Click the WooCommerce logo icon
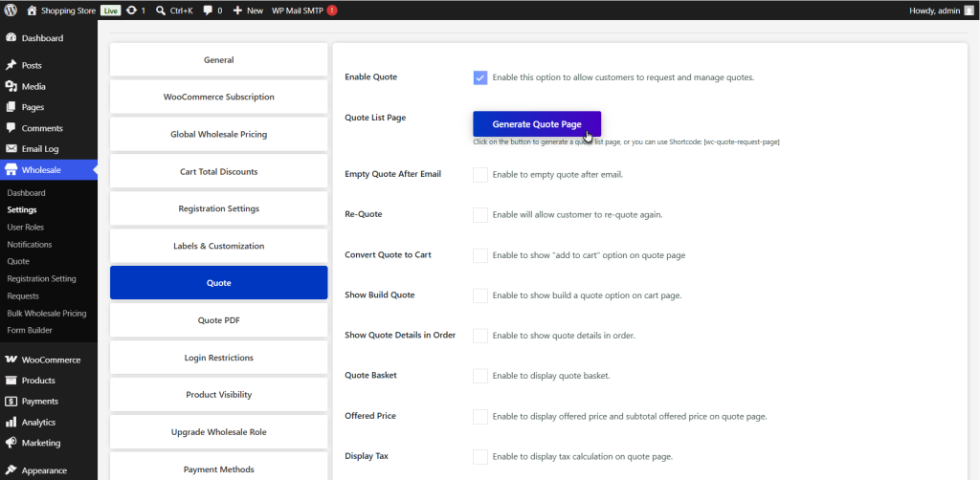This screenshot has width=980, height=480. pos(11,360)
